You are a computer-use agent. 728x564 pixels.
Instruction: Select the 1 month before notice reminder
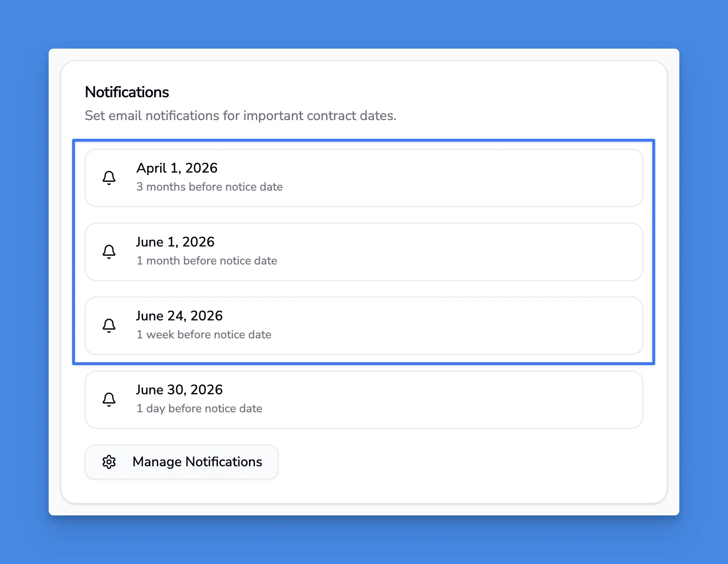(364, 251)
